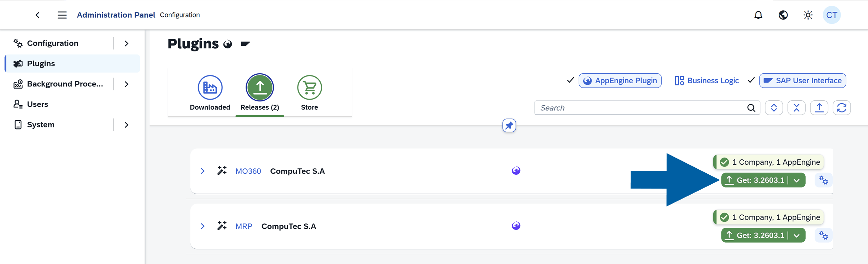The height and width of the screenshot is (264, 868).
Task: Open the Store tab
Action: [309, 93]
